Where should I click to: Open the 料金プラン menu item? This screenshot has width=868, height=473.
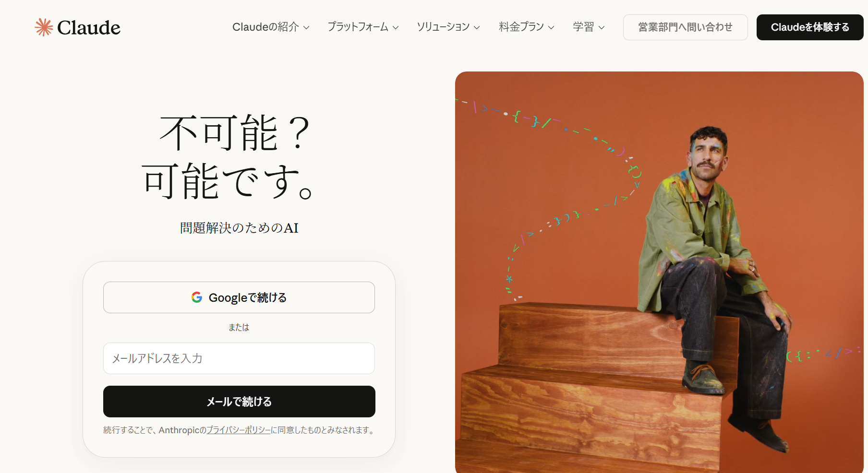[x=527, y=27]
